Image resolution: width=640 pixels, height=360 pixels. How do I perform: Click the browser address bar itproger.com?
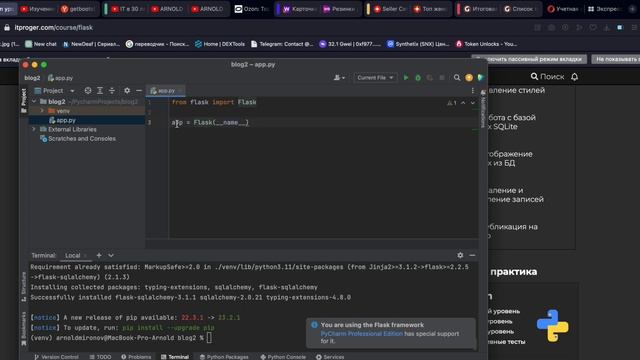[x=53, y=28]
